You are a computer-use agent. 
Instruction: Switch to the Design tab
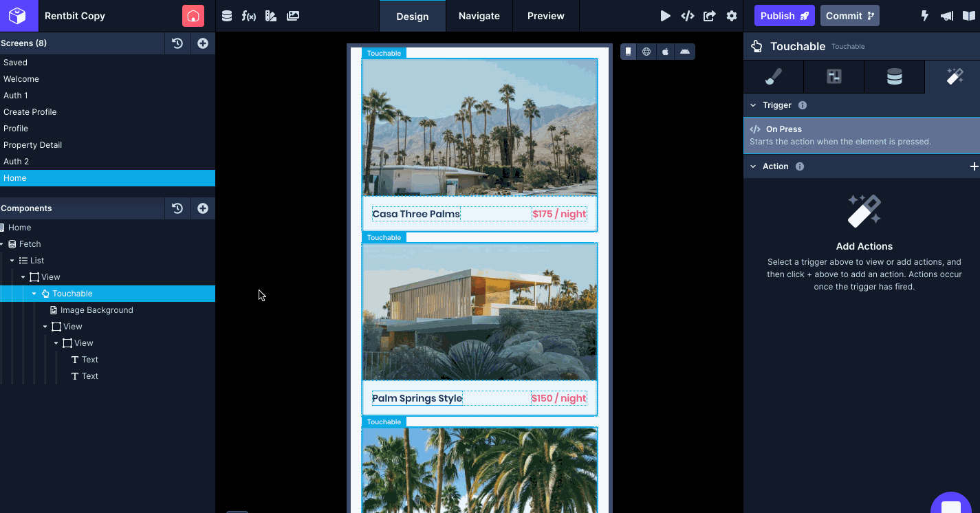413,16
